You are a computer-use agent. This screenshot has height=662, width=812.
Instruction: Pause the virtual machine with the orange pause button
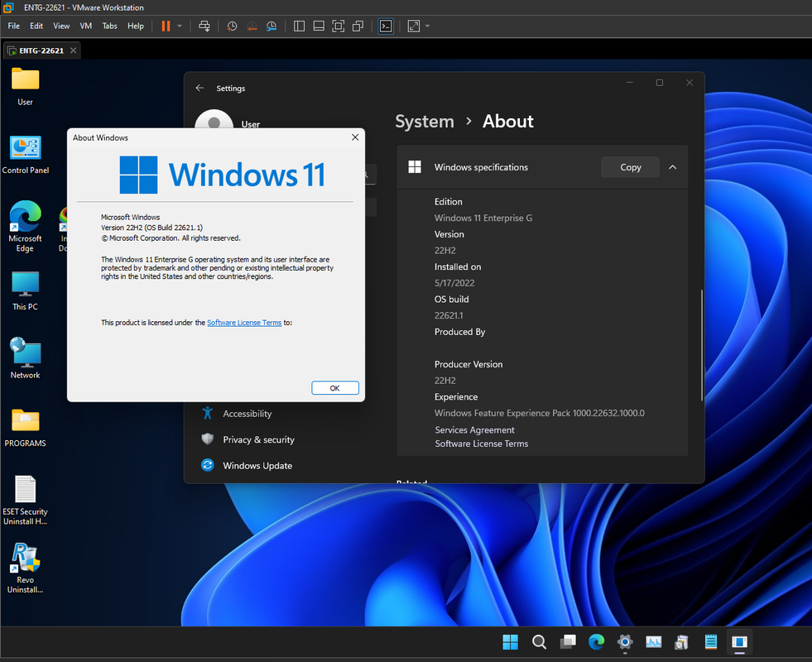click(x=166, y=26)
